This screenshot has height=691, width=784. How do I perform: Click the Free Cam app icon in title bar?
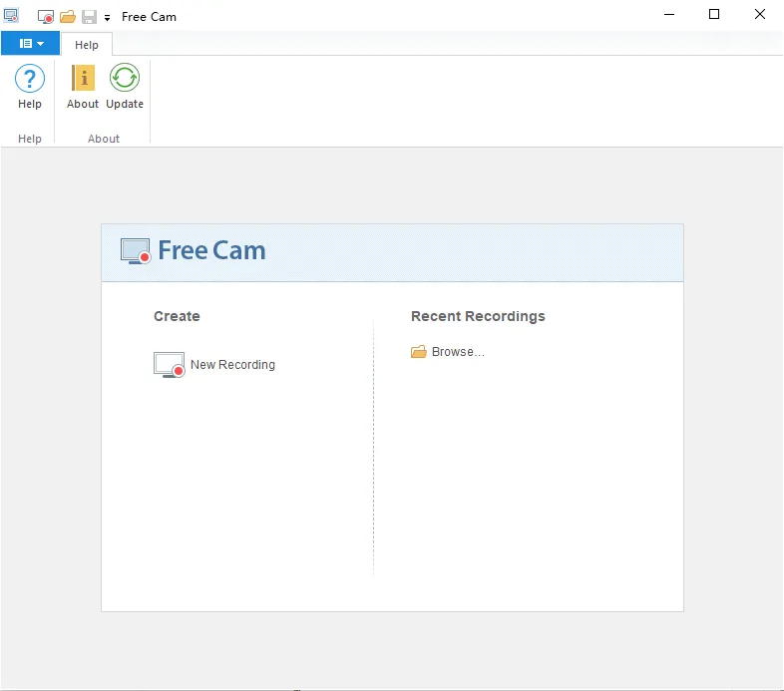click(11, 16)
